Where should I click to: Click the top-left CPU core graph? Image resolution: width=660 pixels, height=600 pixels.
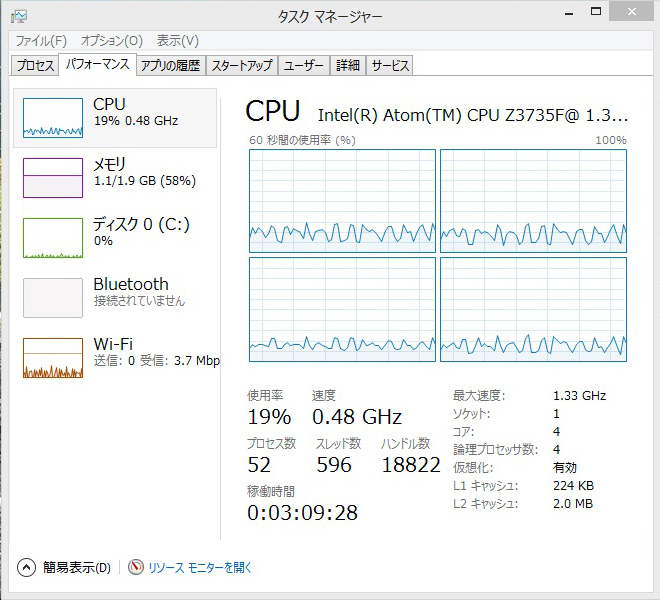tap(342, 201)
